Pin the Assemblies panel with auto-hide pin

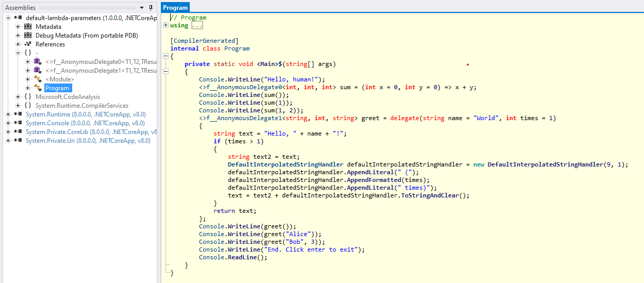151,8
